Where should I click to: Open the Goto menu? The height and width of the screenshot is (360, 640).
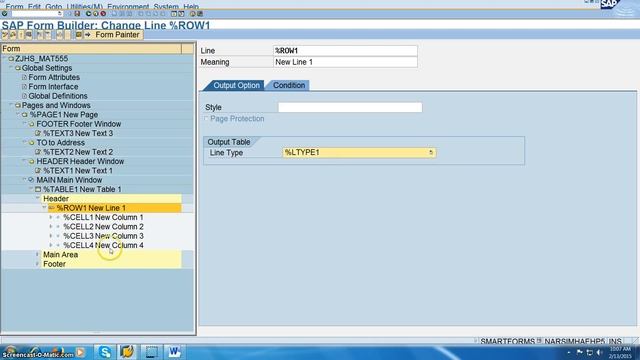(x=53, y=7)
